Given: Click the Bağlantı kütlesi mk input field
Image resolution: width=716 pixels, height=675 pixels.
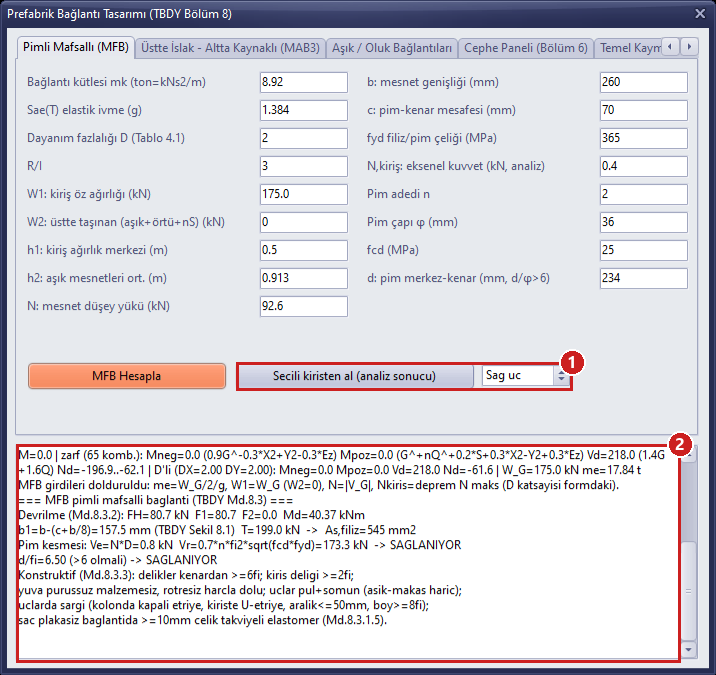Looking at the screenshot, I should coord(304,82).
